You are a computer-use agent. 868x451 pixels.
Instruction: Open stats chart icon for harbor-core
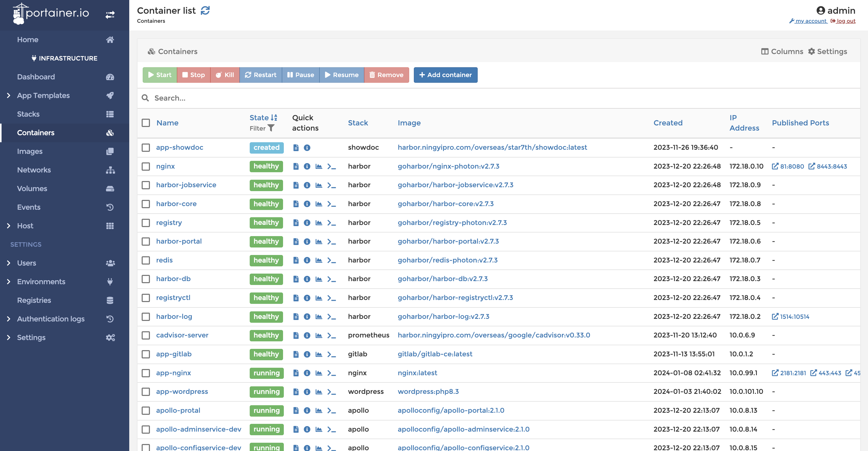[x=319, y=204]
